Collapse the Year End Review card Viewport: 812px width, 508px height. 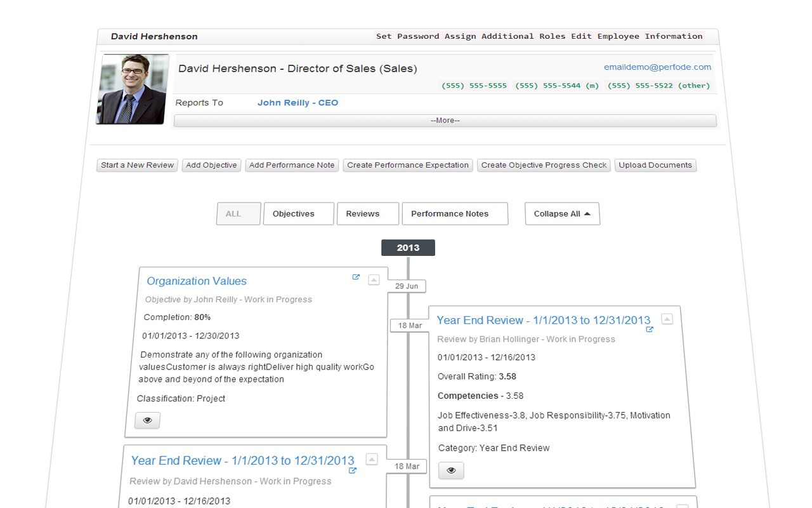click(667, 319)
